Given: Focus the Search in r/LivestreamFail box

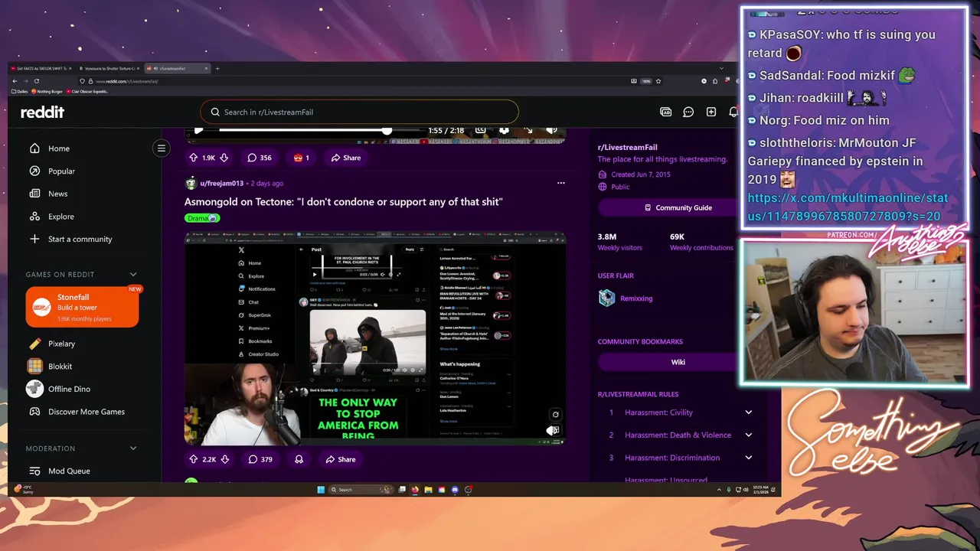Looking at the screenshot, I should click(360, 112).
